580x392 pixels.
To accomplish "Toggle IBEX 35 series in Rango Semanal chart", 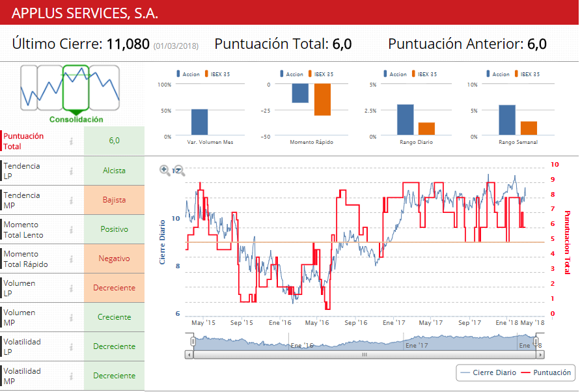I will [527, 74].
